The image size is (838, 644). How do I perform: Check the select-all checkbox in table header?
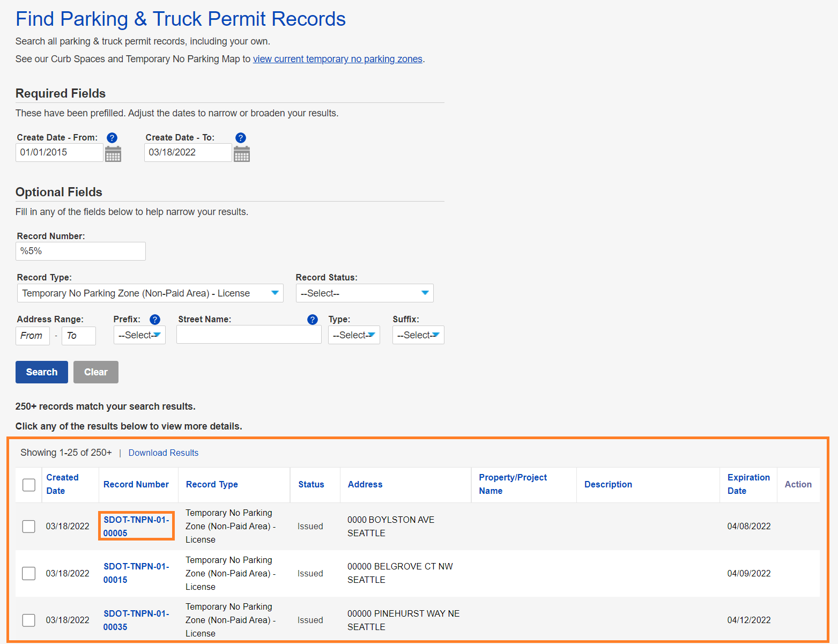click(28, 484)
